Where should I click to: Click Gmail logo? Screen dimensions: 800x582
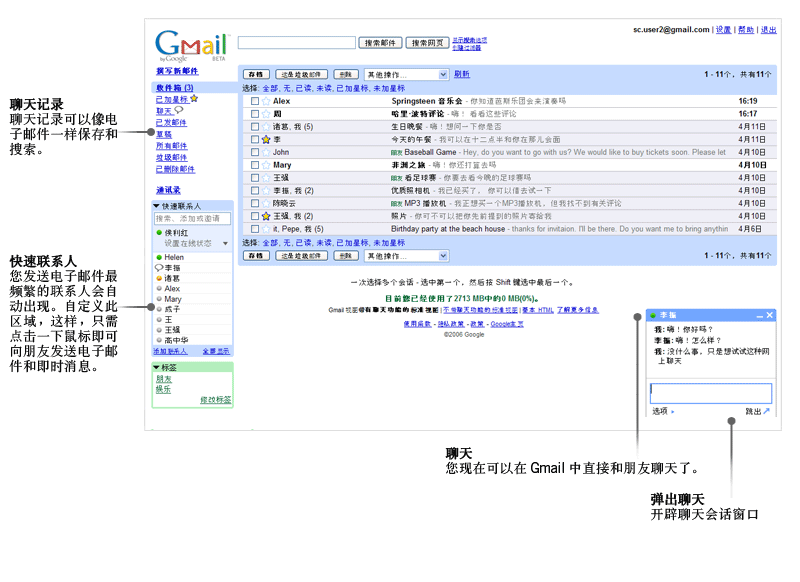tap(191, 45)
